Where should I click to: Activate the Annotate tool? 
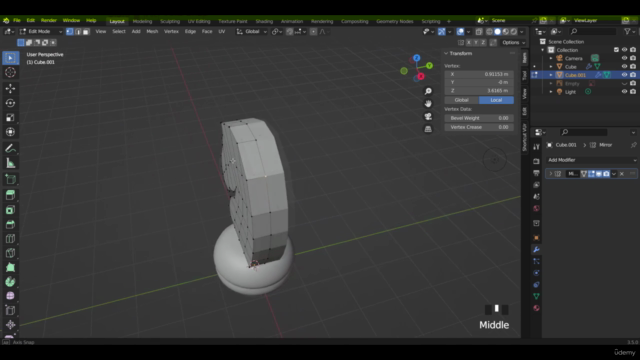10,149
